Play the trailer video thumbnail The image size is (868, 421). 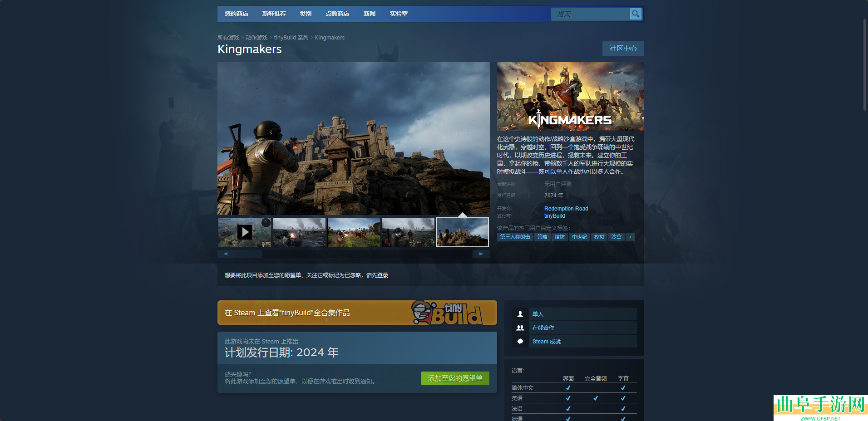point(245,232)
